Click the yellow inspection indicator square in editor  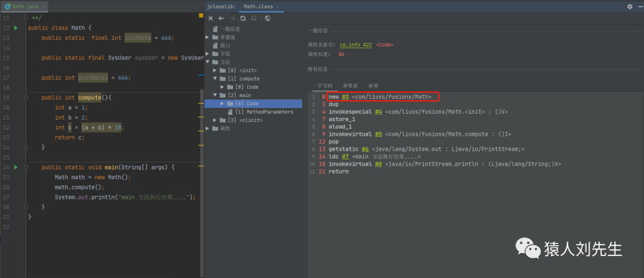click(202, 15)
